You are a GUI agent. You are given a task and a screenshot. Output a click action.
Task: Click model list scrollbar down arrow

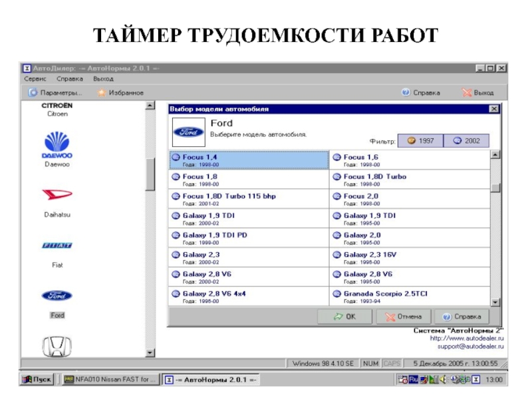(495, 302)
